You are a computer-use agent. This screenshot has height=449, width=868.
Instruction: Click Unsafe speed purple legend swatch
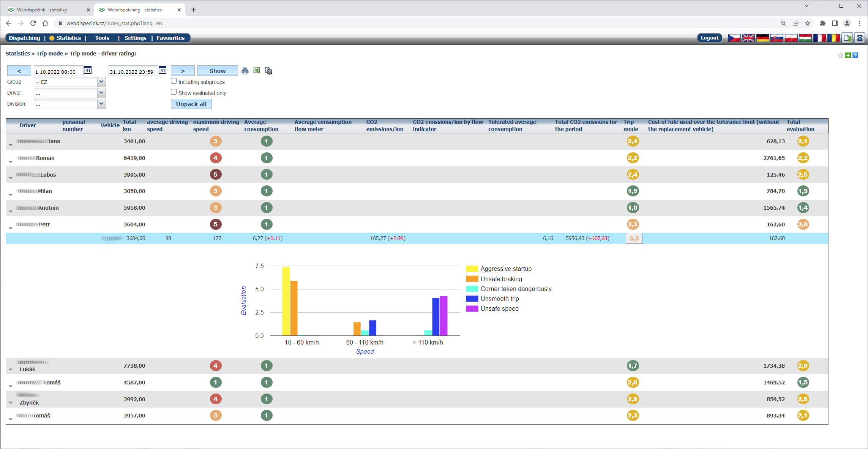click(x=472, y=308)
